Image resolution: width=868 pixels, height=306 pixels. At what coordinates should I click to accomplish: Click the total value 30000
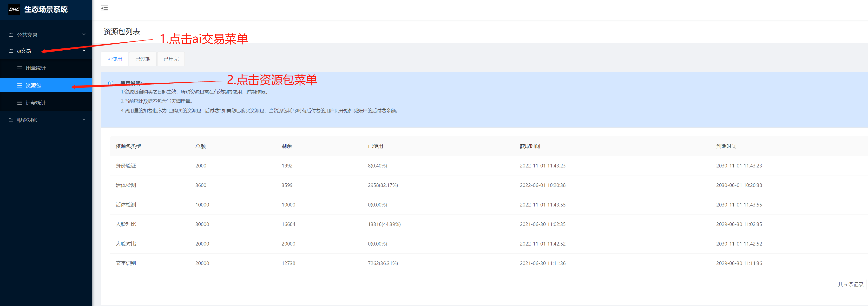click(x=202, y=225)
